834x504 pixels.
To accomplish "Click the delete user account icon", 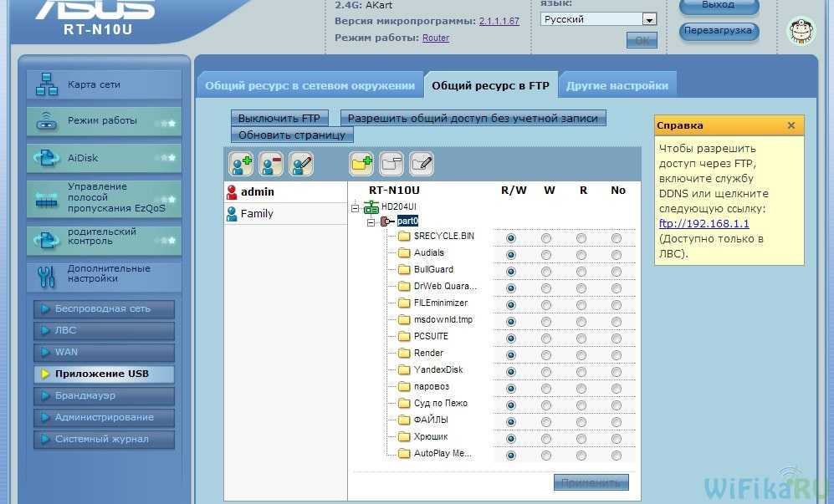I will 271,164.
